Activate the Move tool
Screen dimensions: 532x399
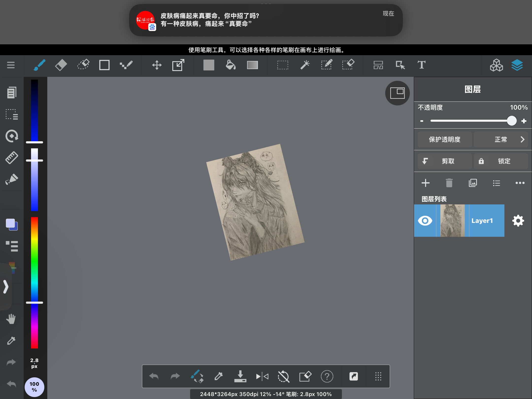click(x=157, y=65)
